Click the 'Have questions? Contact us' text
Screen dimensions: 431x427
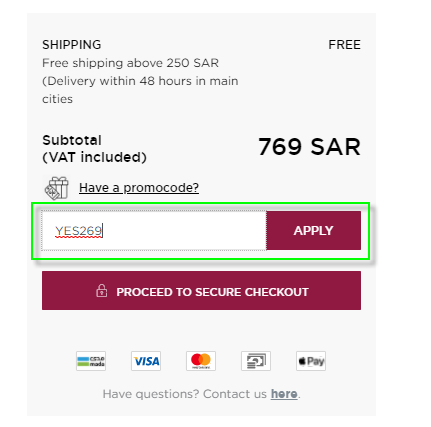point(185,394)
